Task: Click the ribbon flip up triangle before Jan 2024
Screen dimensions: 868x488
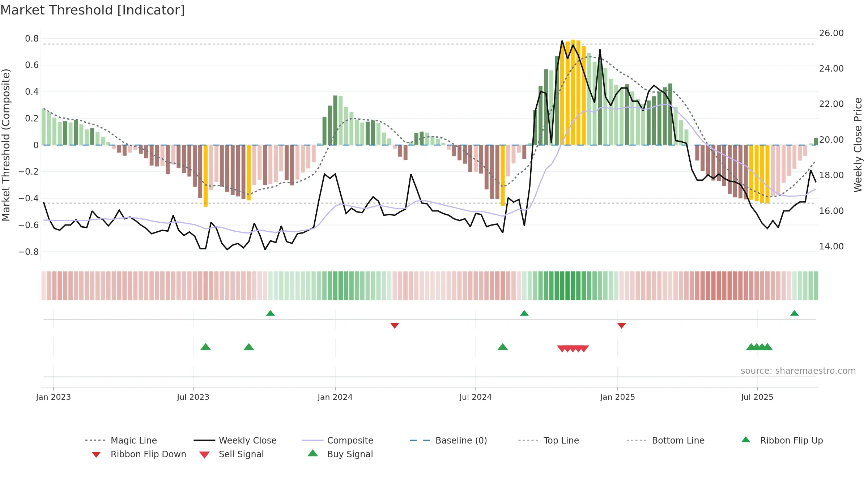Action: pos(271,313)
